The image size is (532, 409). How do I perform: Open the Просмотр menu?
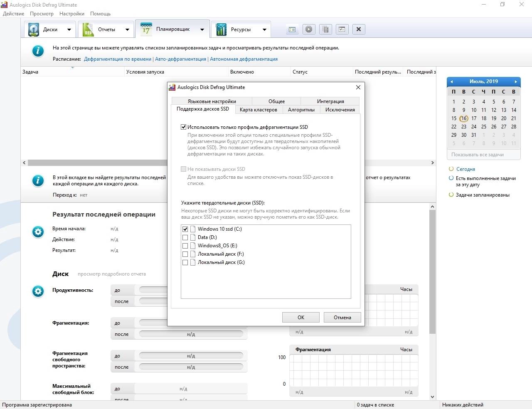point(42,14)
